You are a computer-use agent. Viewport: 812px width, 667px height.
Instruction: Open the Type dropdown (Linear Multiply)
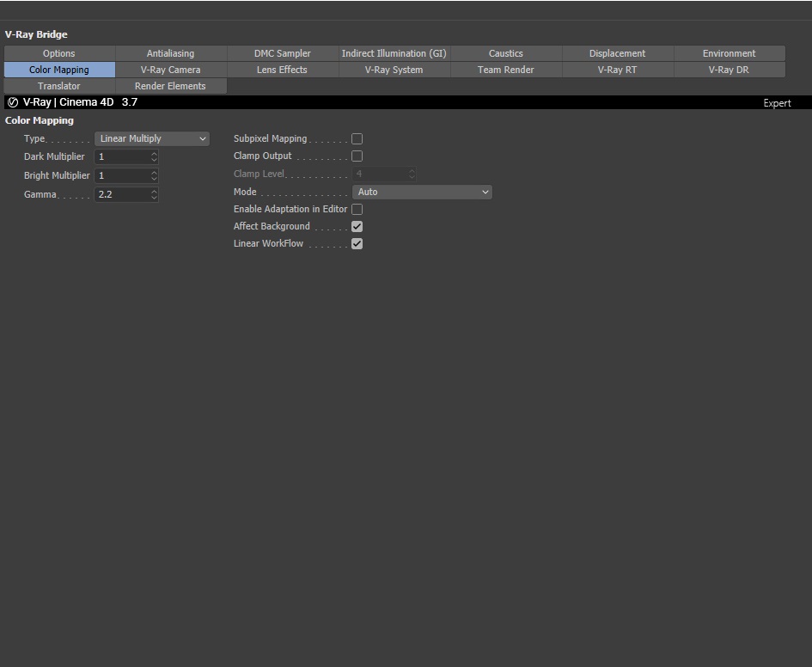[x=152, y=138]
